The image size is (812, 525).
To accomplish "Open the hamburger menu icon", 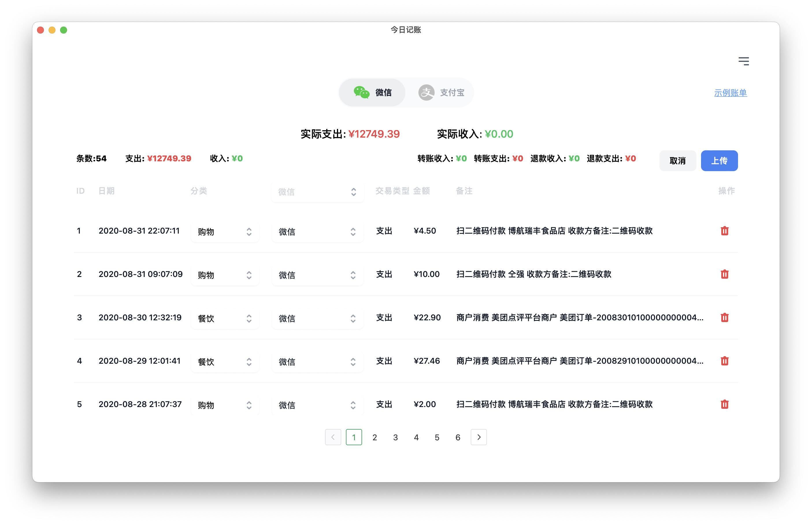I will (743, 61).
